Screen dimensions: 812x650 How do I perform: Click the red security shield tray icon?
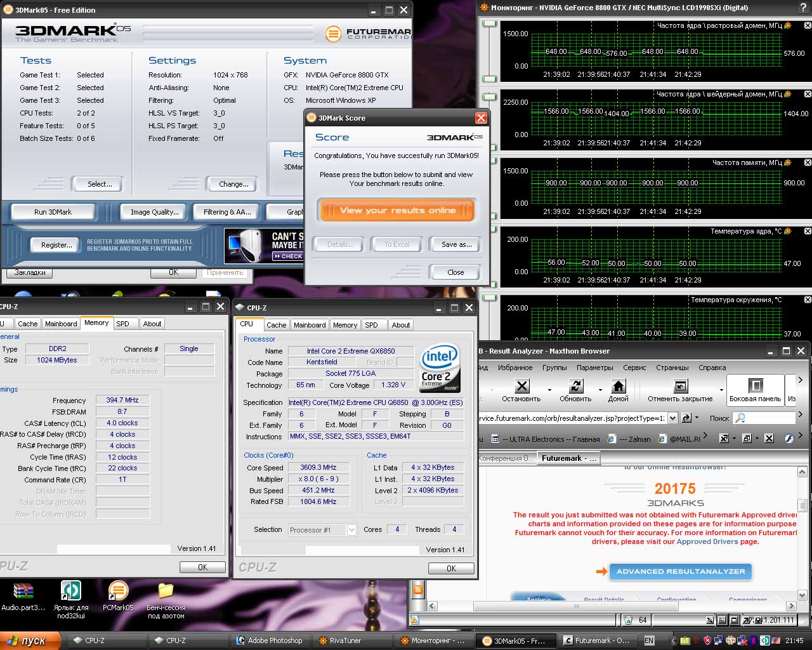pyautogui.click(x=707, y=640)
